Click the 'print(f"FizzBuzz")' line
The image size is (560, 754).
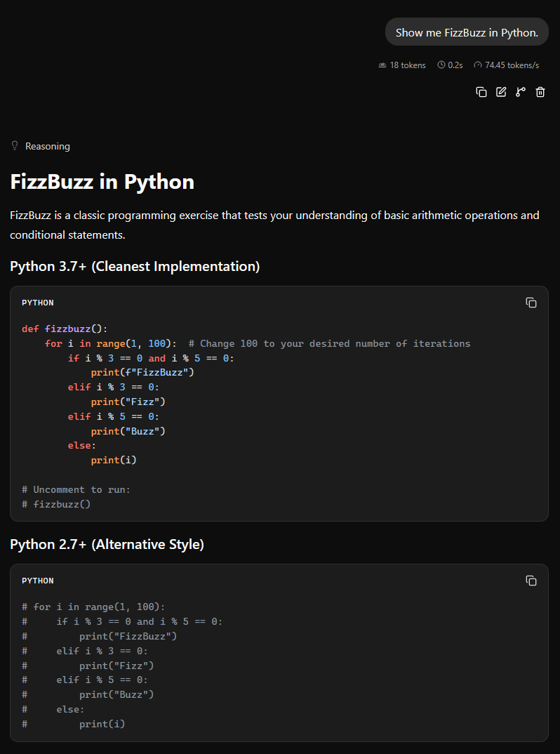tap(142, 373)
